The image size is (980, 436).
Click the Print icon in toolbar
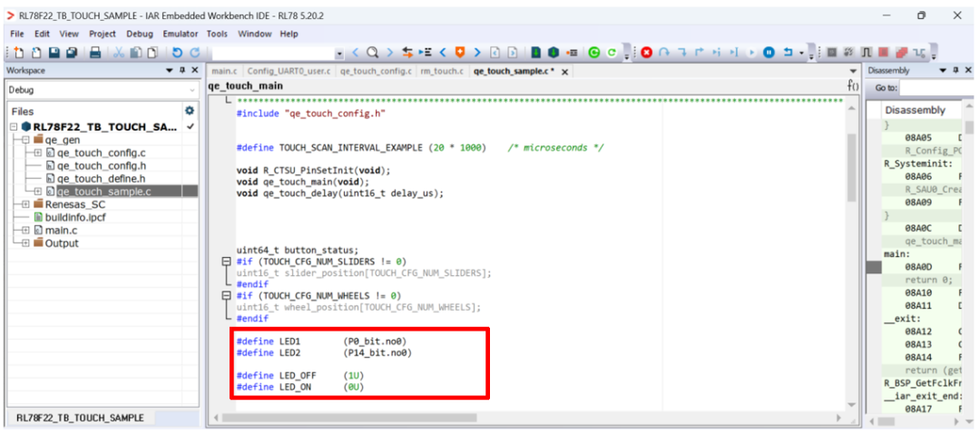96,54
